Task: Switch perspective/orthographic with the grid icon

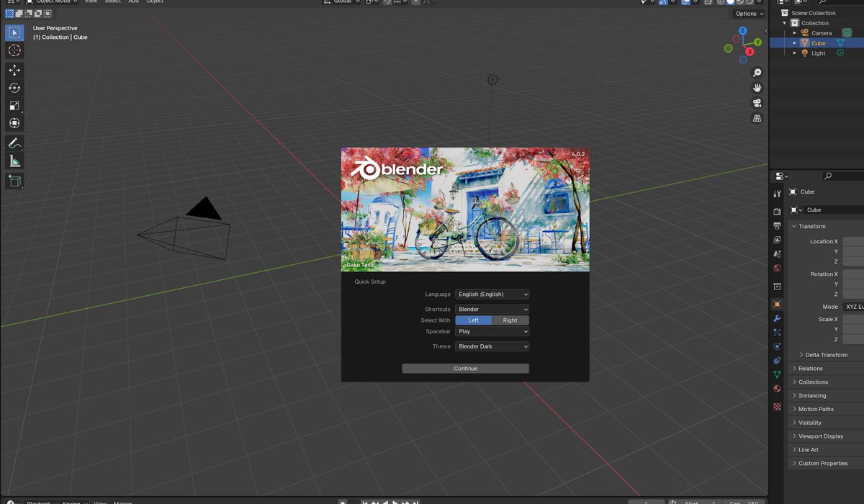Action: [757, 118]
